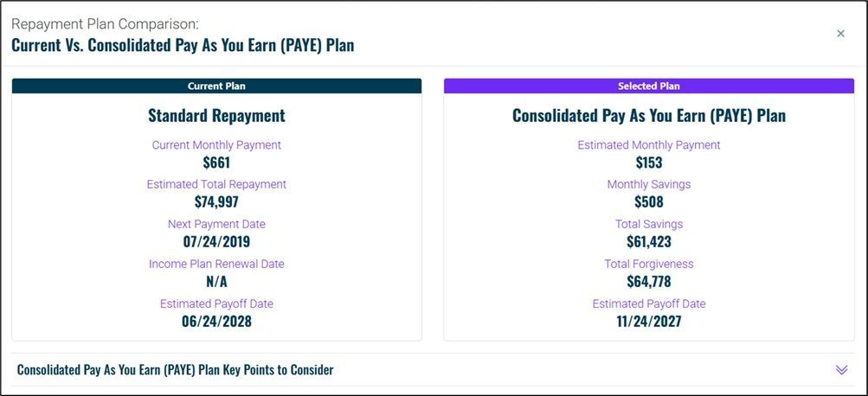Select the 11/24/2027 payoff date
Image resolution: width=868 pixels, height=396 pixels.
[649, 322]
